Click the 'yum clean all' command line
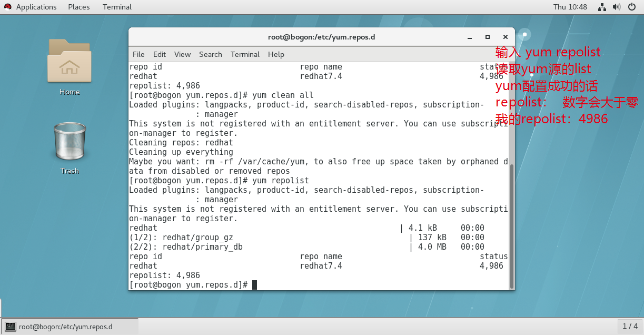Viewport: 644px width, 335px height. [x=221, y=95]
